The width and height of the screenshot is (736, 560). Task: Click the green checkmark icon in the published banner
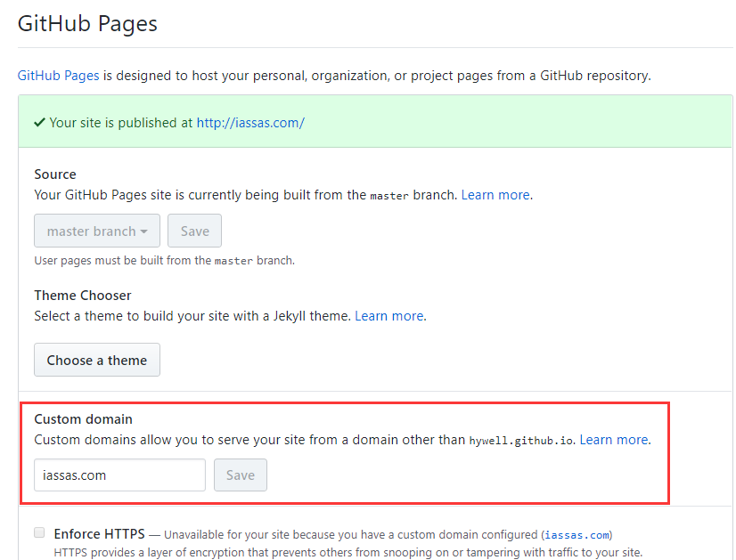(x=39, y=122)
